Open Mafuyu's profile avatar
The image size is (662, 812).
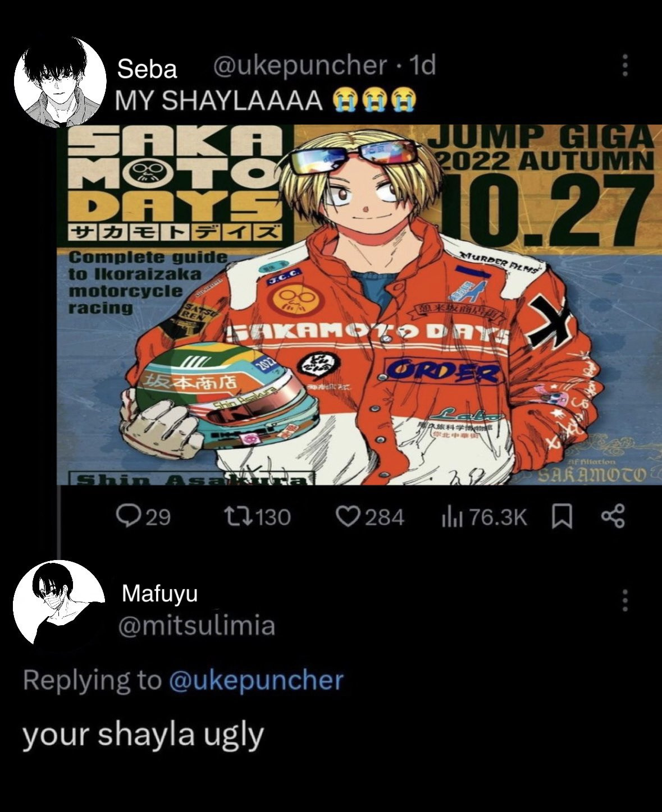pos(60,605)
